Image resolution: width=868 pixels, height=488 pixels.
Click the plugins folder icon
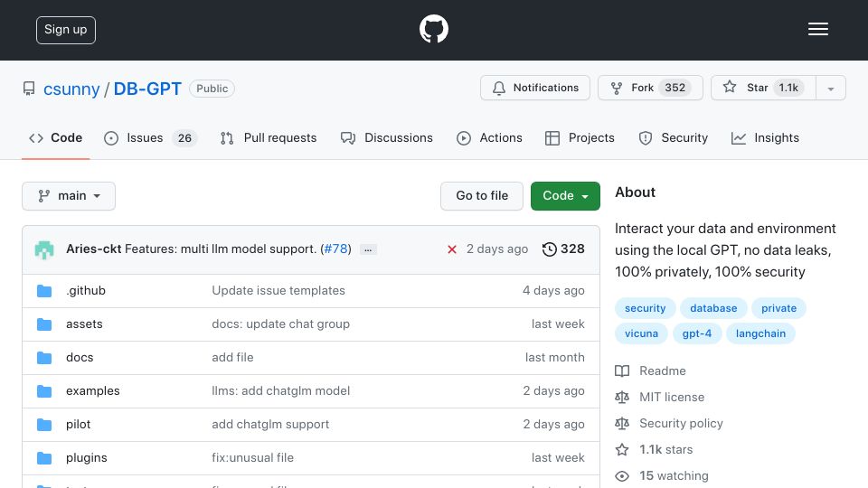click(x=44, y=458)
